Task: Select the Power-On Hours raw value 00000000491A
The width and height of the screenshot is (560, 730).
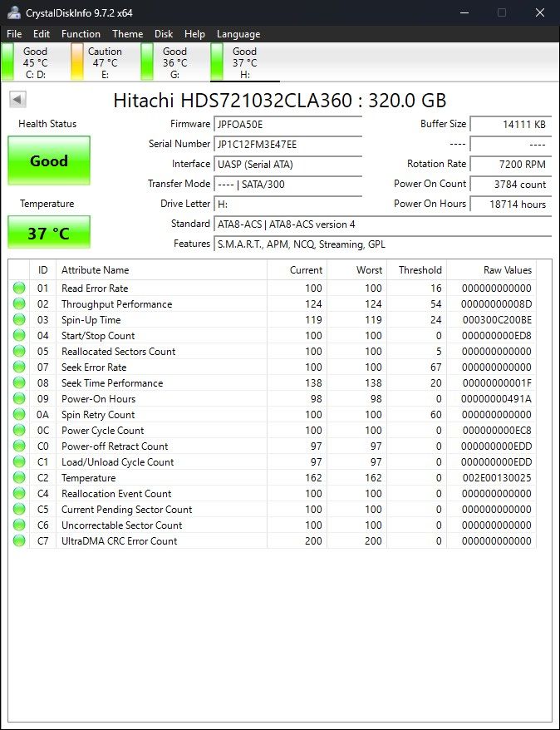Action: click(x=496, y=399)
